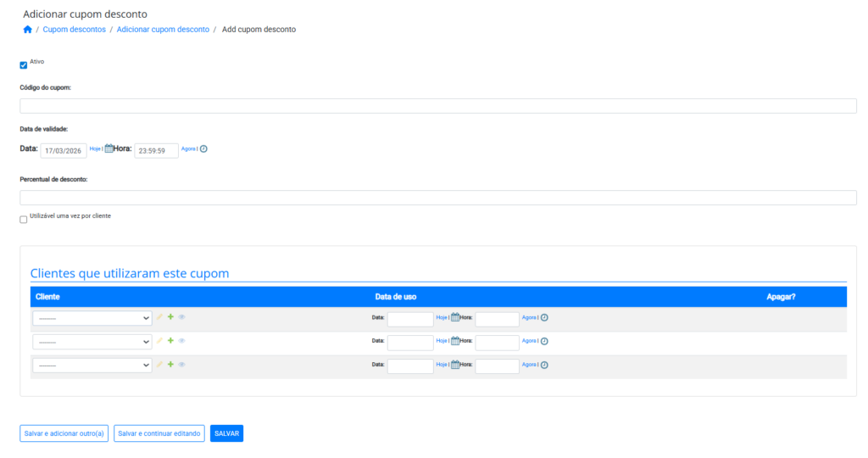
Task: Click green plus icon in first client row
Action: [170, 317]
